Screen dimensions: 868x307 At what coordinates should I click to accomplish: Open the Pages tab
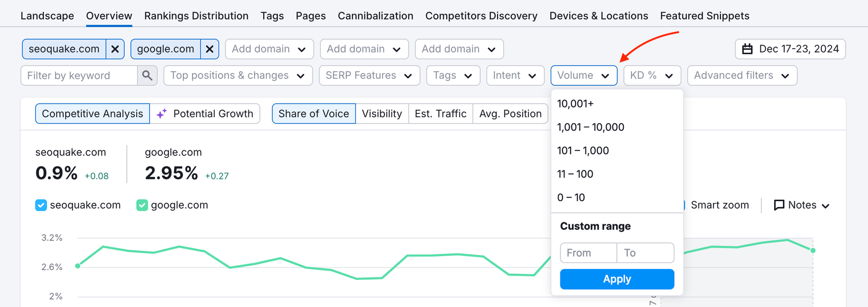pos(311,16)
